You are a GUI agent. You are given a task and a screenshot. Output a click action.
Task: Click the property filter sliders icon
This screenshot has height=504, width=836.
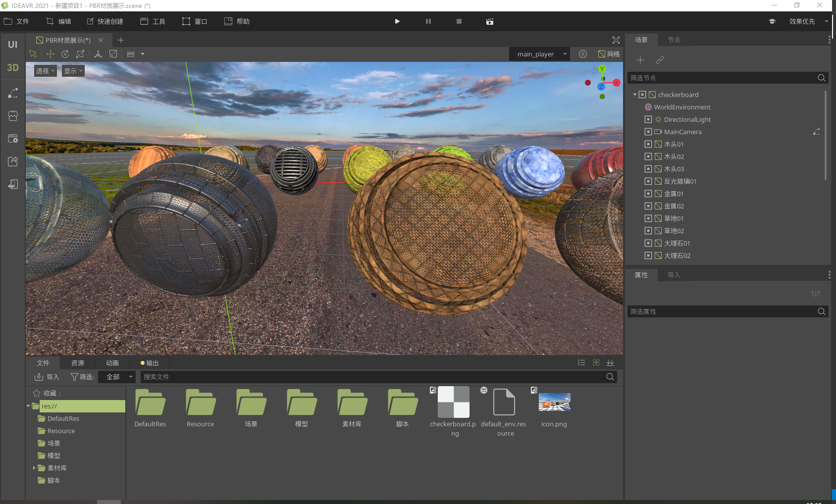coord(816,294)
